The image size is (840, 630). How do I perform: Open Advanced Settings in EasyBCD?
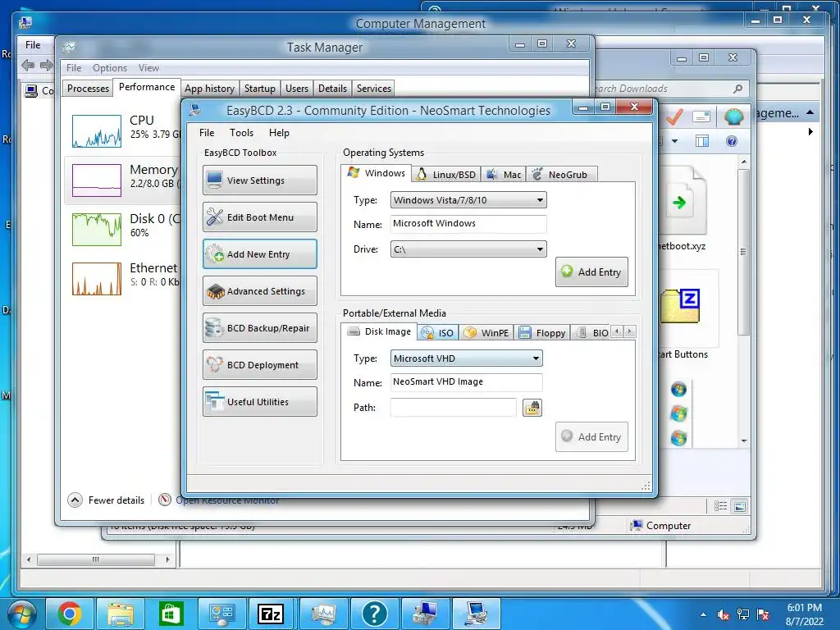coord(260,291)
